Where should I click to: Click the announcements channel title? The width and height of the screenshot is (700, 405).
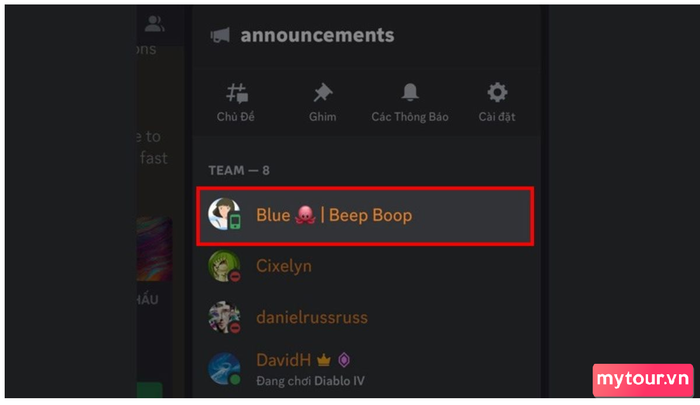317,35
